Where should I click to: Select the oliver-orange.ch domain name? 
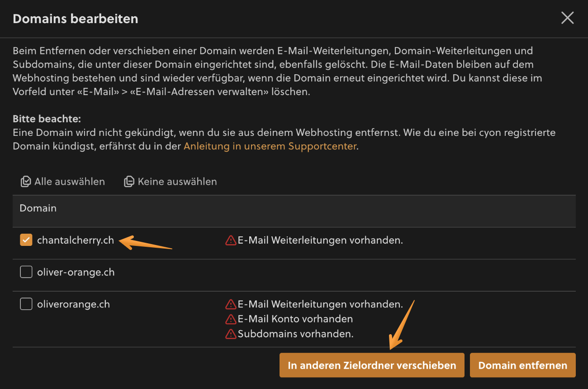tap(76, 272)
